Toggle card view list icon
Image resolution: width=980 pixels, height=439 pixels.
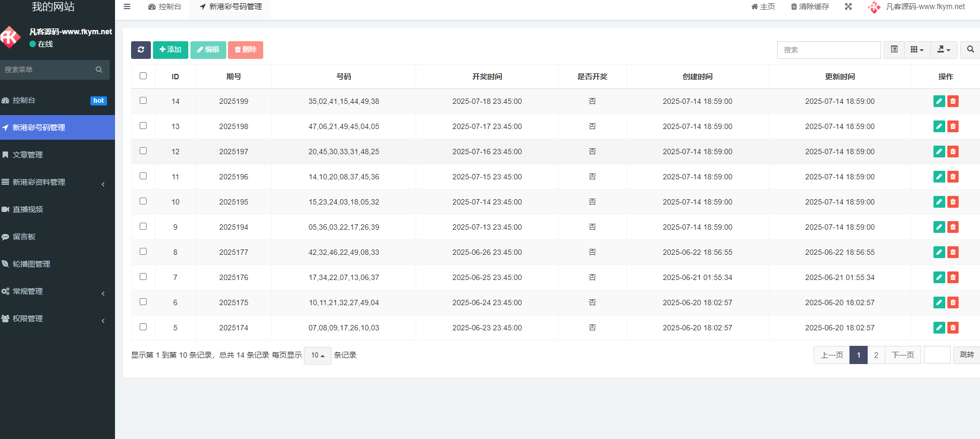894,50
